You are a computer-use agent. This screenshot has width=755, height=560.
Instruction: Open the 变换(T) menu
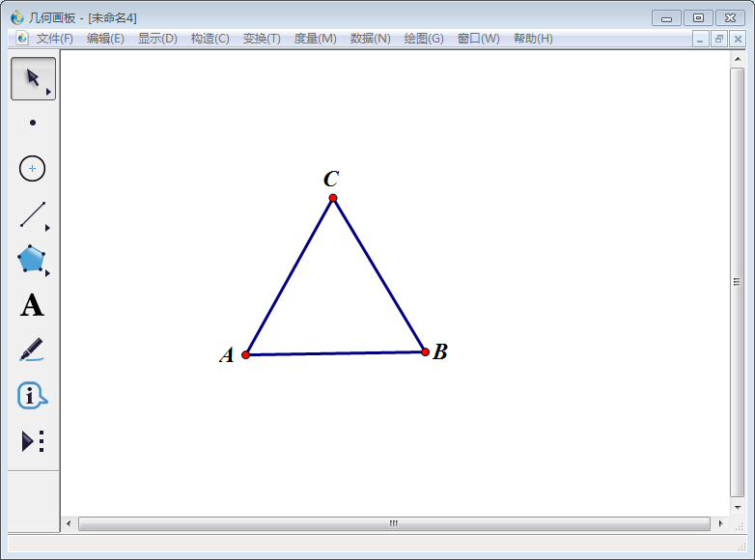pyautogui.click(x=262, y=39)
